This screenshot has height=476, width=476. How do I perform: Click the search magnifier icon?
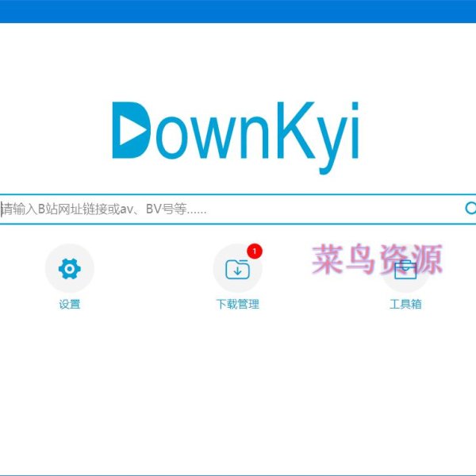click(x=470, y=208)
